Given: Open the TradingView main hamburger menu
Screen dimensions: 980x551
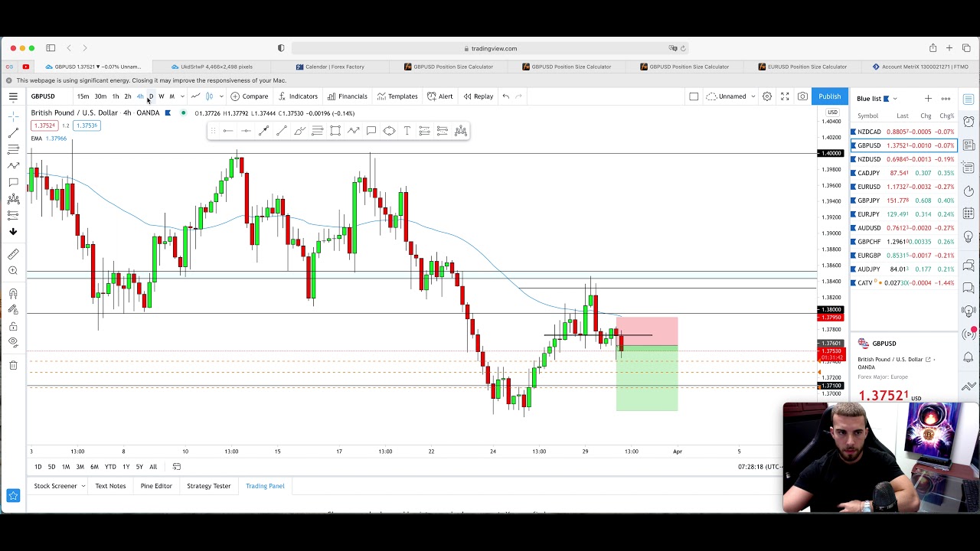Looking at the screenshot, I should [x=13, y=96].
